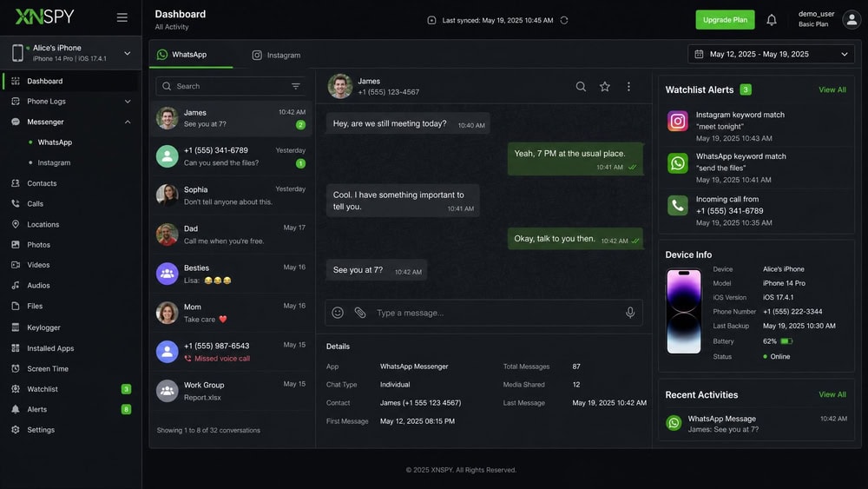The width and height of the screenshot is (868, 489).
Task: Open the Mom conversation
Action: click(232, 313)
